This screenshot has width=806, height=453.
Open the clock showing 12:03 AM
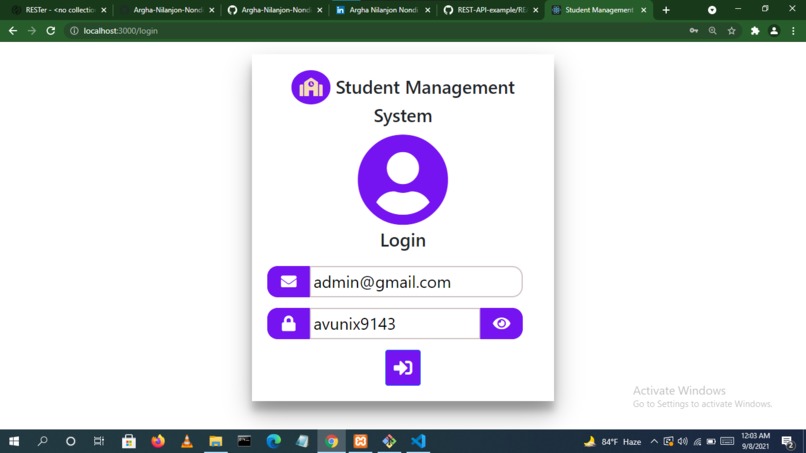pyautogui.click(x=756, y=441)
